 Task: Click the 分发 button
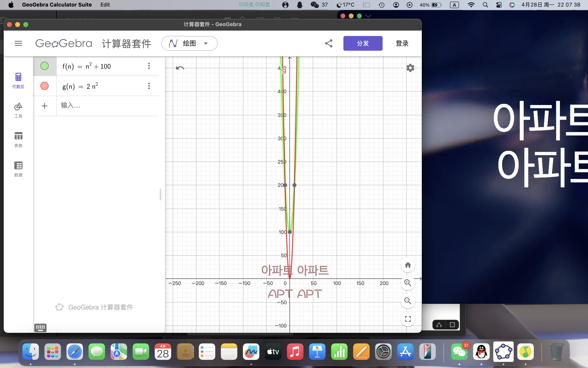click(363, 43)
